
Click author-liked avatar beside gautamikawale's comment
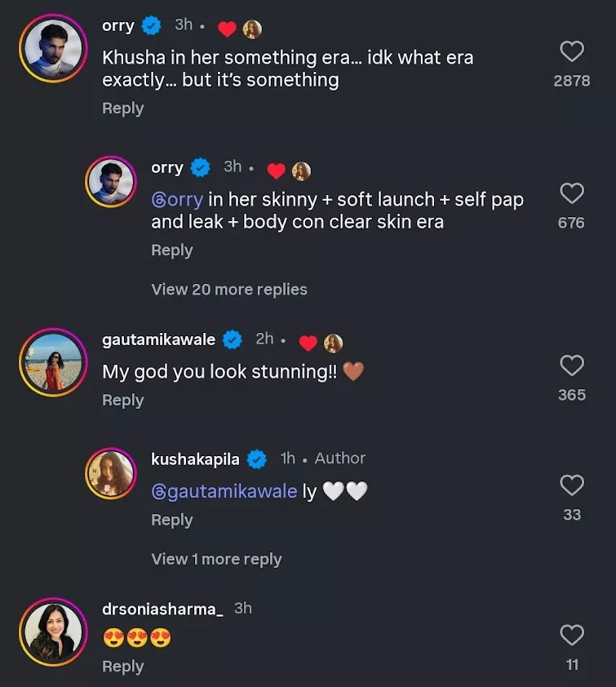(333, 343)
